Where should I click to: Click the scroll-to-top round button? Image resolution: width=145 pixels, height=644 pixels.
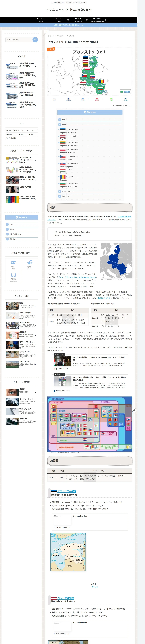[x=134, y=410]
